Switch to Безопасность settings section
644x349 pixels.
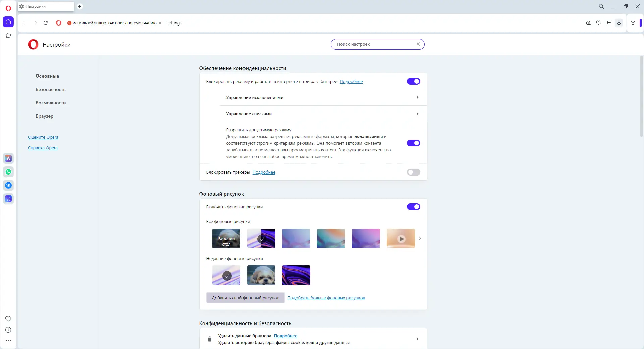(50, 89)
